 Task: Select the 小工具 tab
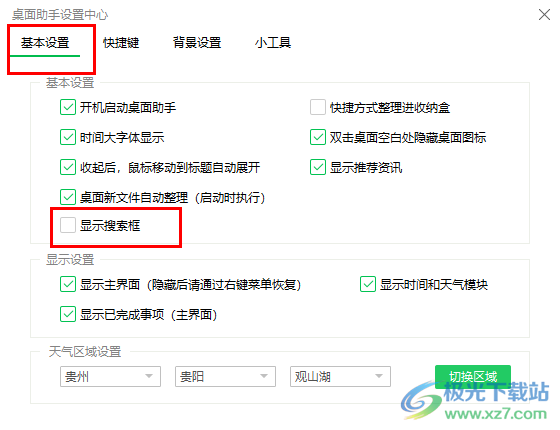[x=273, y=43]
